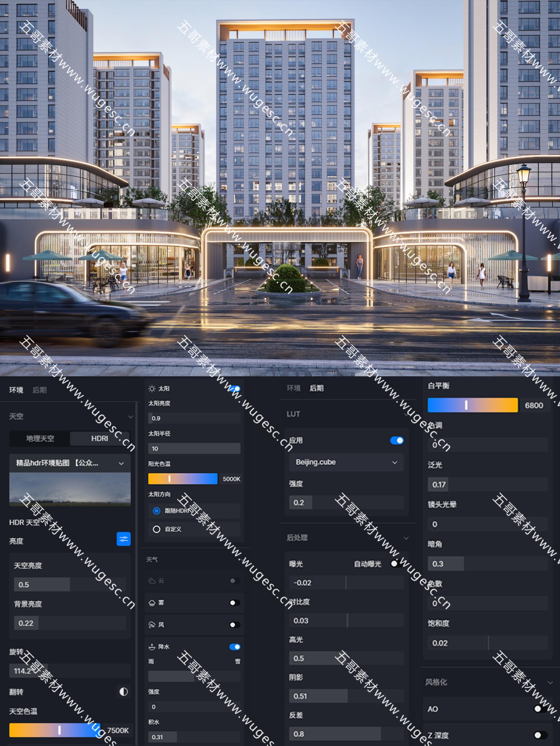The height and width of the screenshot is (746, 560).
Task: Click the fog (雾) icon
Action: pyautogui.click(x=152, y=603)
